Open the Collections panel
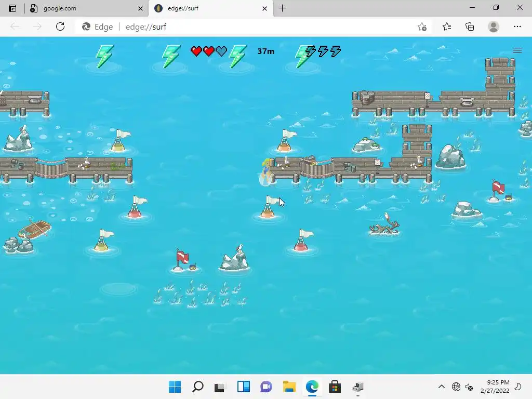The image size is (532, 399). 470,26
